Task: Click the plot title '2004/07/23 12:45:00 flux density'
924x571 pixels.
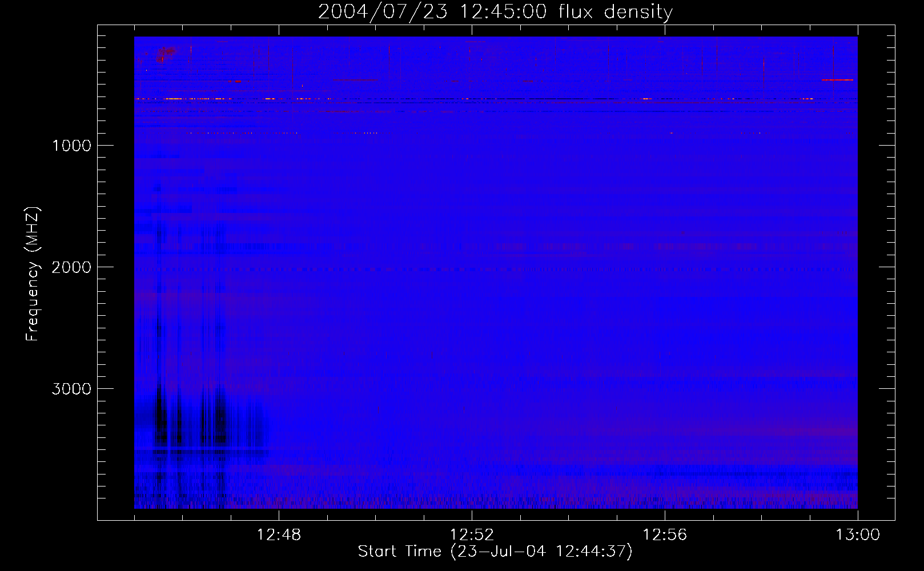Action: tap(495, 11)
